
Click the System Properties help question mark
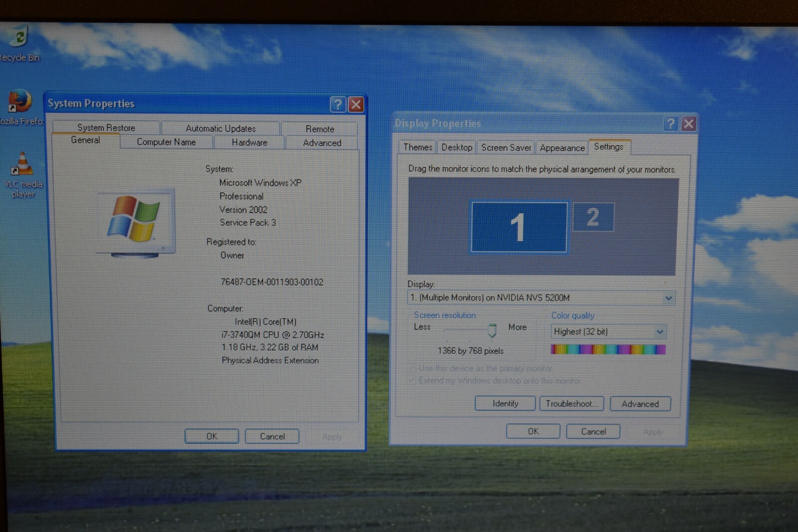point(338,104)
